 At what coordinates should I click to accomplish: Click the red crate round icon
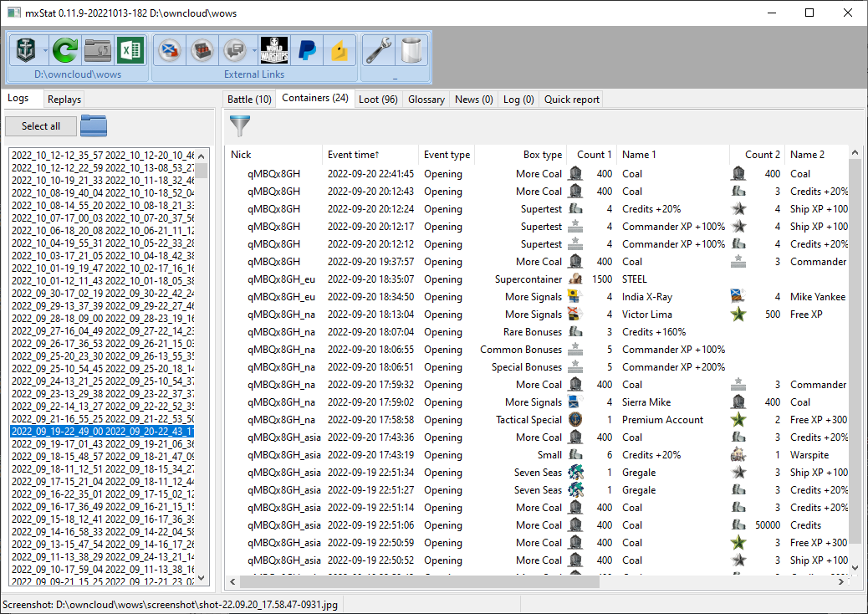[x=202, y=50]
